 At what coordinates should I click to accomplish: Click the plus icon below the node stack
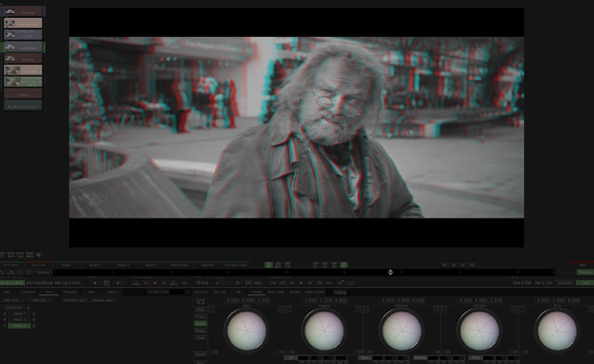coord(38,254)
